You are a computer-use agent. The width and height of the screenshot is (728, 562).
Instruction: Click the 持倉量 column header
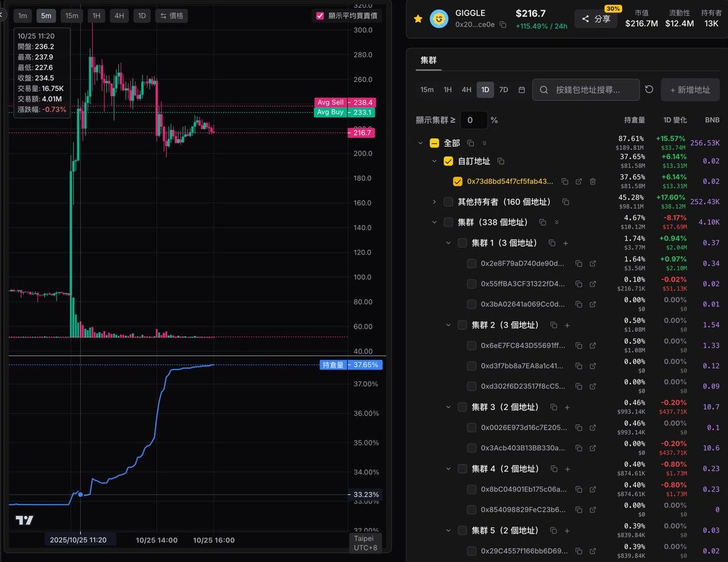[x=635, y=120]
